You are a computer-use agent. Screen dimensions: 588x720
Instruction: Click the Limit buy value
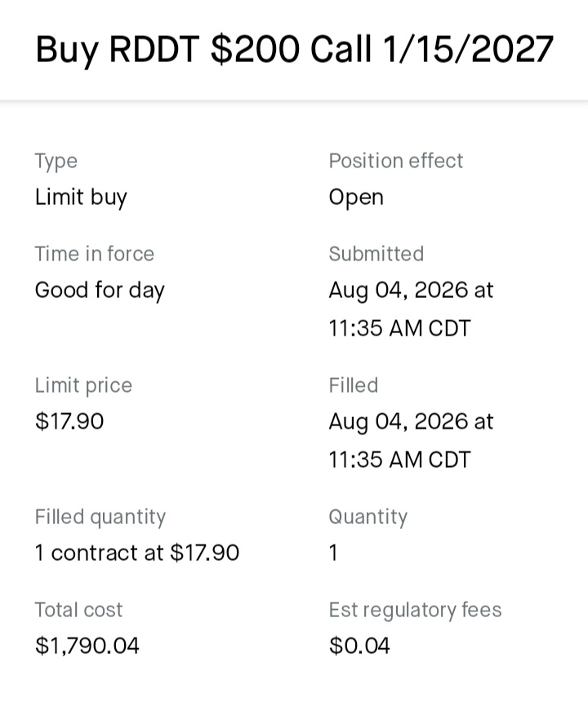pyautogui.click(x=81, y=198)
